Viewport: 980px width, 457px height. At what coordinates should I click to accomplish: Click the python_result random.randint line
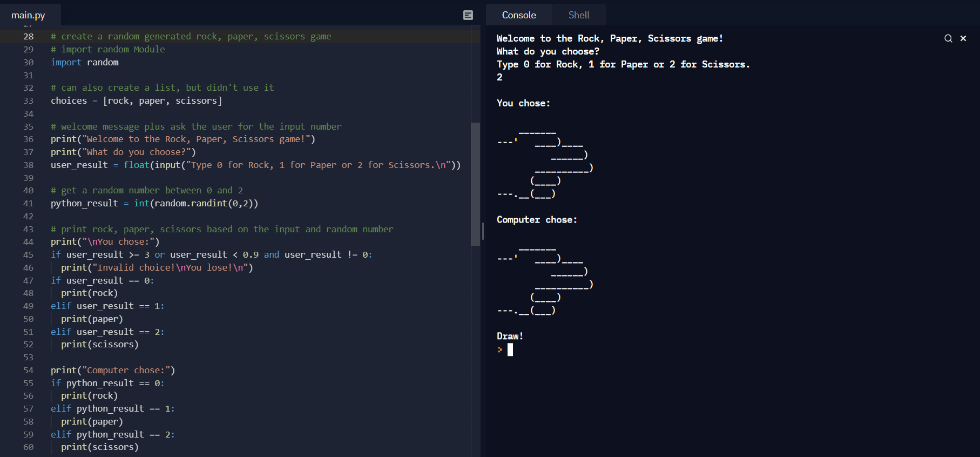tap(154, 203)
